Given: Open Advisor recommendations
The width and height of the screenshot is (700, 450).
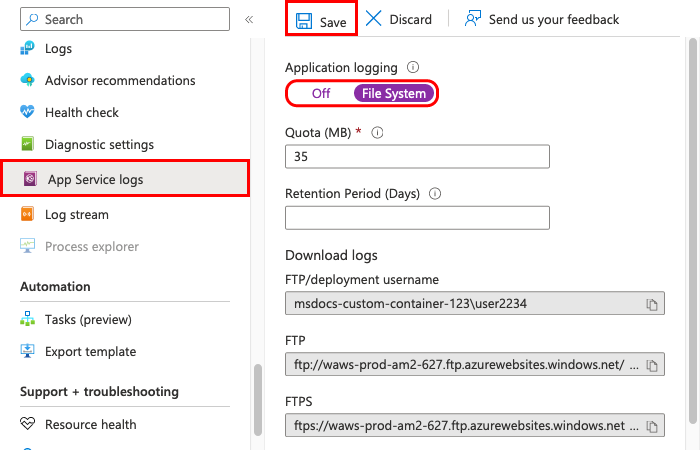Looking at the screenshot, I should pos(120,80).
